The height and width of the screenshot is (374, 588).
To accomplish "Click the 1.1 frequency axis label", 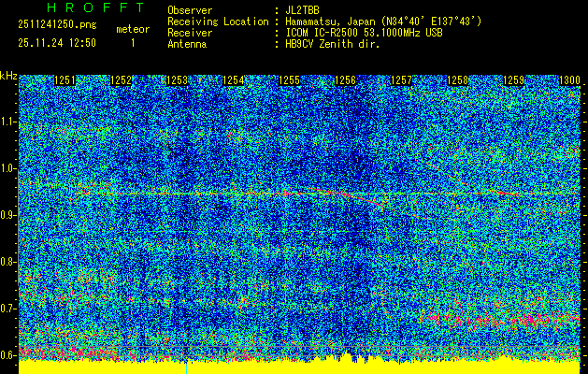I will tap(8, 122).
